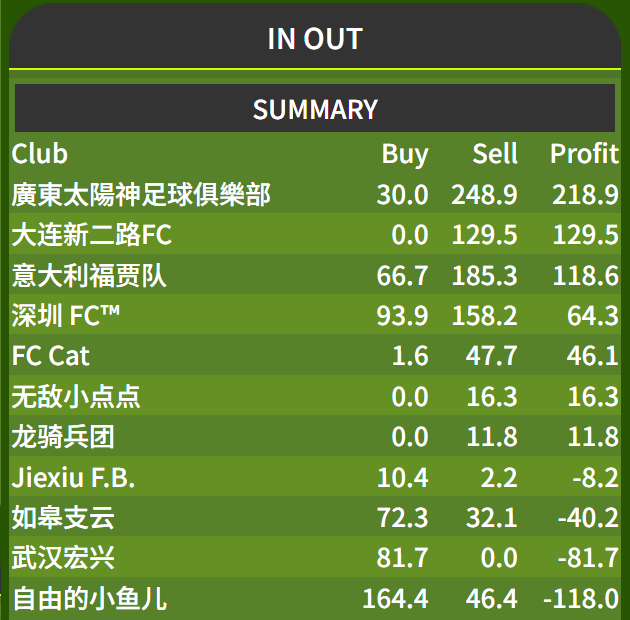Image resolution: width=630 pixels, height=620 pixels.
Task: Click the FC Cat club name
Action: click(50, 356)
